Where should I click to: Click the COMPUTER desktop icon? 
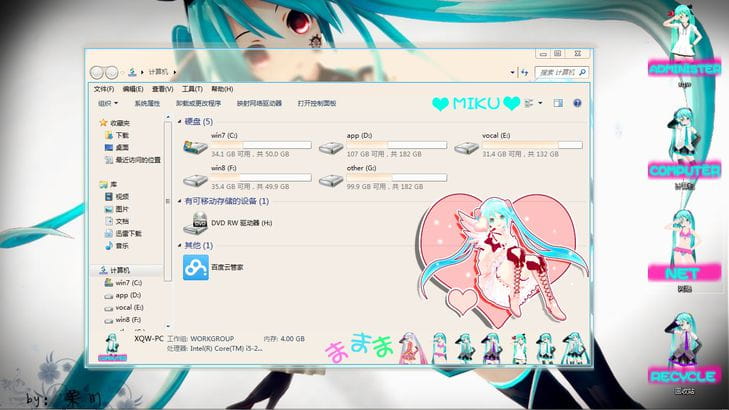click(x=684, y=149)
